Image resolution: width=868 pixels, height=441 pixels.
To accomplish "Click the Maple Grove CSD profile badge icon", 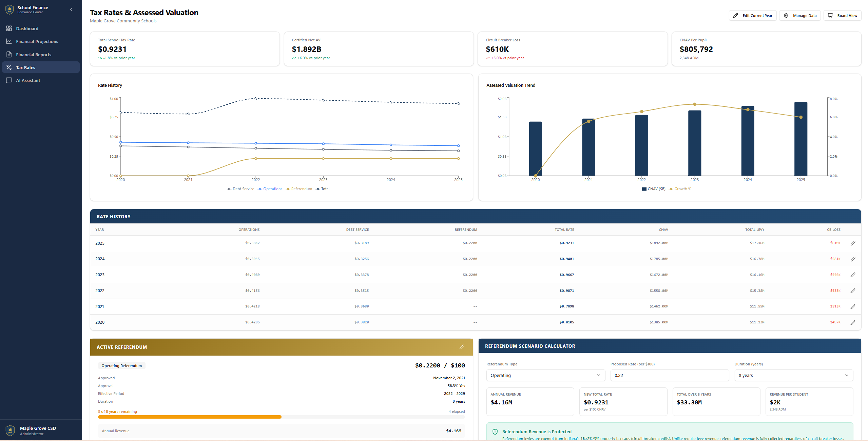I will coord(10,430).
